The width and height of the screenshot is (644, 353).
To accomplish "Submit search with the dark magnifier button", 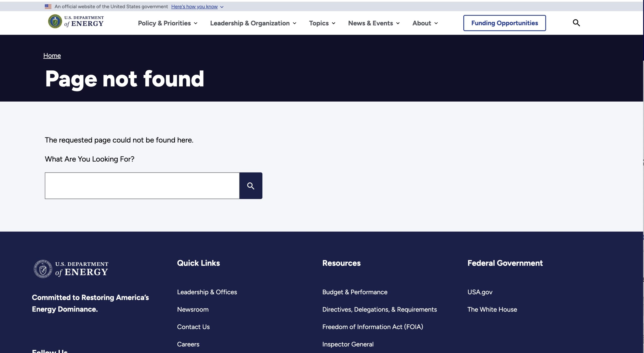I will pos(251,186).
